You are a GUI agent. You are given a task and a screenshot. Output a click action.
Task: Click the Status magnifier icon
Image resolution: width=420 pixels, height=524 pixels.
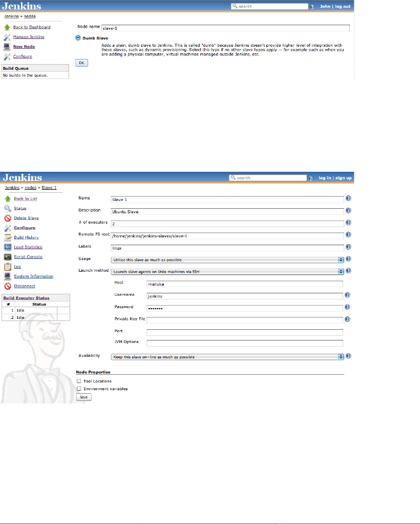tap(8, 209)
